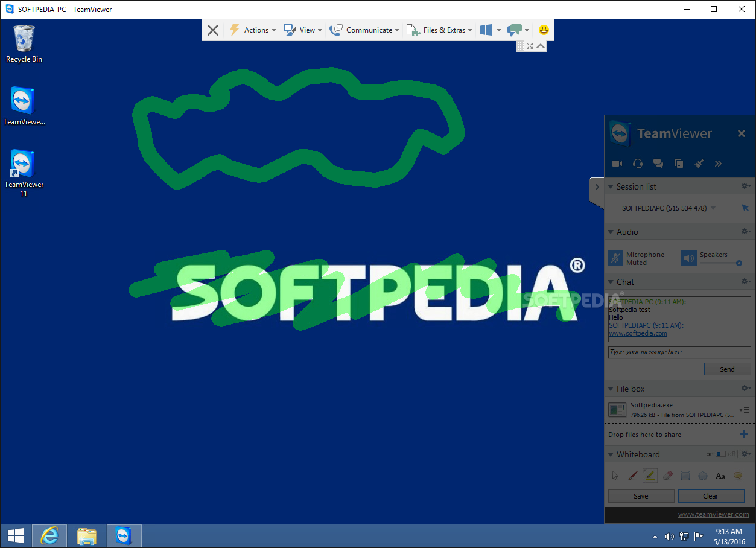The image size is (756, 548).
Task: Open the green chat bubbles toolbar dropdown
Action: click(x=519, y=30)
